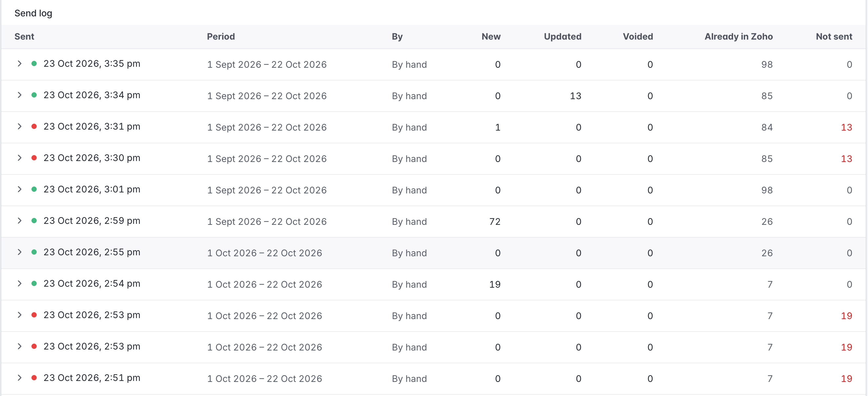Expand the 3:31 pm send log row
This screenshot has width=868, height=396.
20,127
